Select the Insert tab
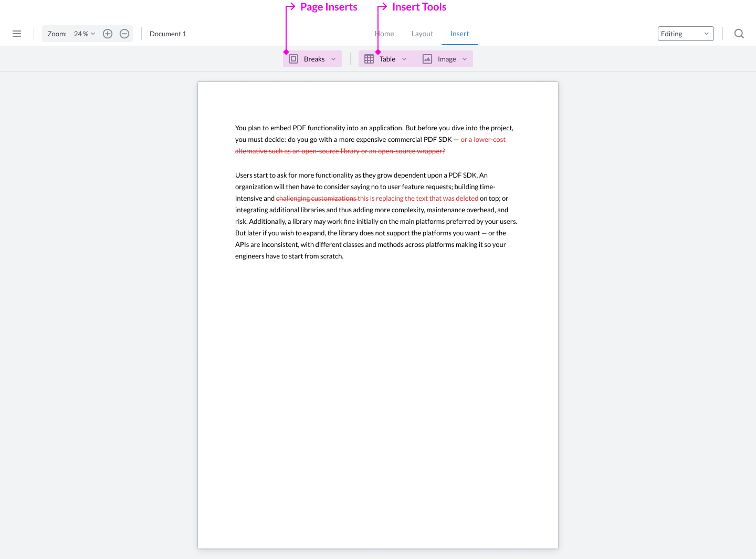Image resolution: width=756 pixels, height=559 pixels. (x=459, y=34)
